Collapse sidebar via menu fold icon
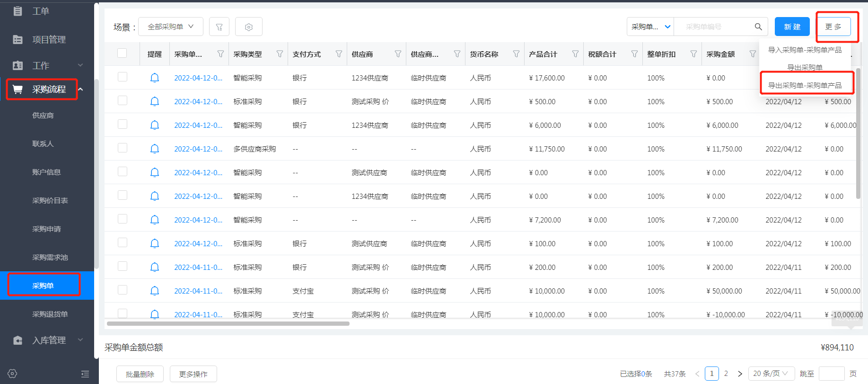This screenshot has height=384, width=868. [x=85, y=374]
